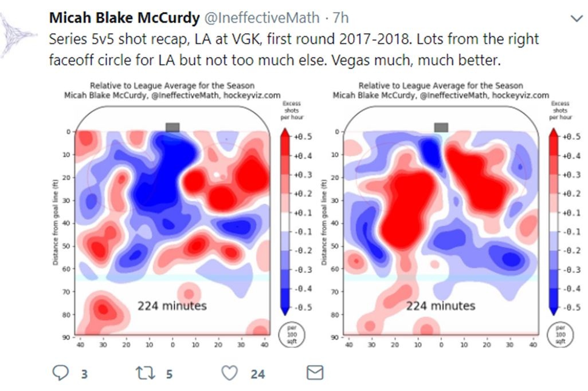
Task: Click the Micah Blake McCurdy profile avatar
Action: [x=18, y=35]
